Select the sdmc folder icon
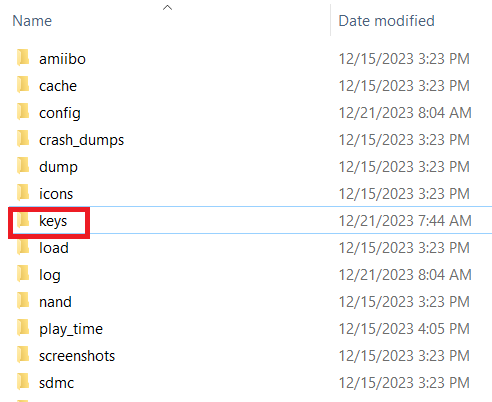 pyautogui.click(x=23, y=381)
